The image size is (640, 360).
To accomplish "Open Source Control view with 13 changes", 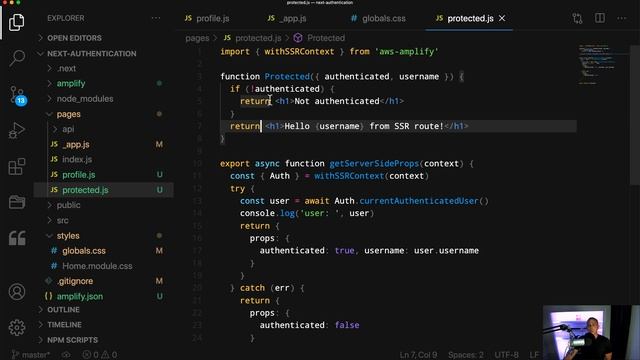I will 17,96.
